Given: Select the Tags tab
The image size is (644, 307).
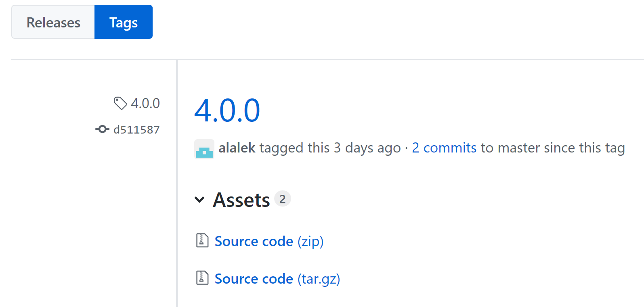Looking at the screenshot, I should pos(124,22).
